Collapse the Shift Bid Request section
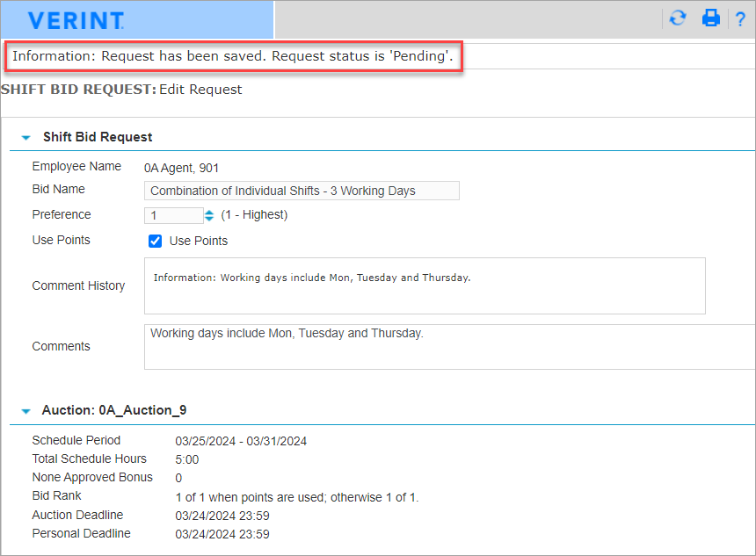This screenshot has width=756, height=556. click(x=25, y=137)
